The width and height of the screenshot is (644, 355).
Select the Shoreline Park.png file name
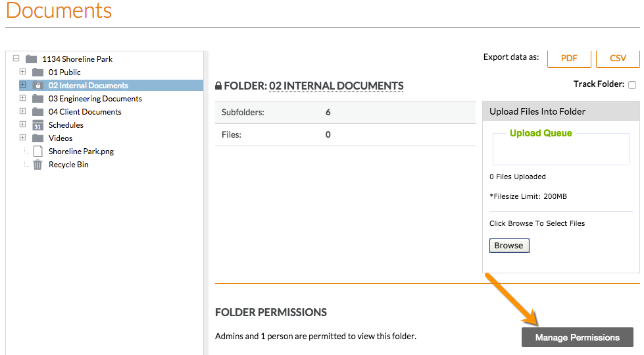pyautogui.click(x=82, y=151)
